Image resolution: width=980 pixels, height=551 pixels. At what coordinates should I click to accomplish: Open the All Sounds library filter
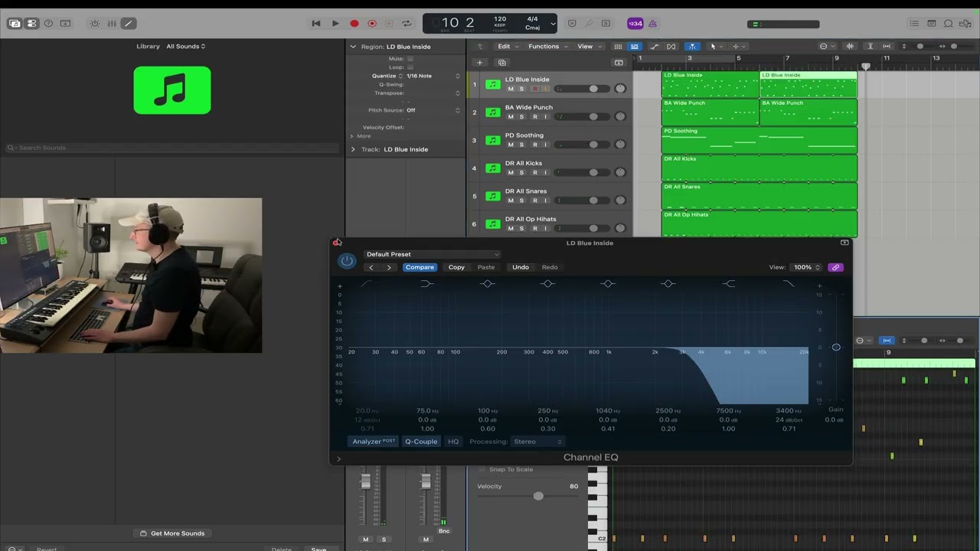[x=186, y=47]
